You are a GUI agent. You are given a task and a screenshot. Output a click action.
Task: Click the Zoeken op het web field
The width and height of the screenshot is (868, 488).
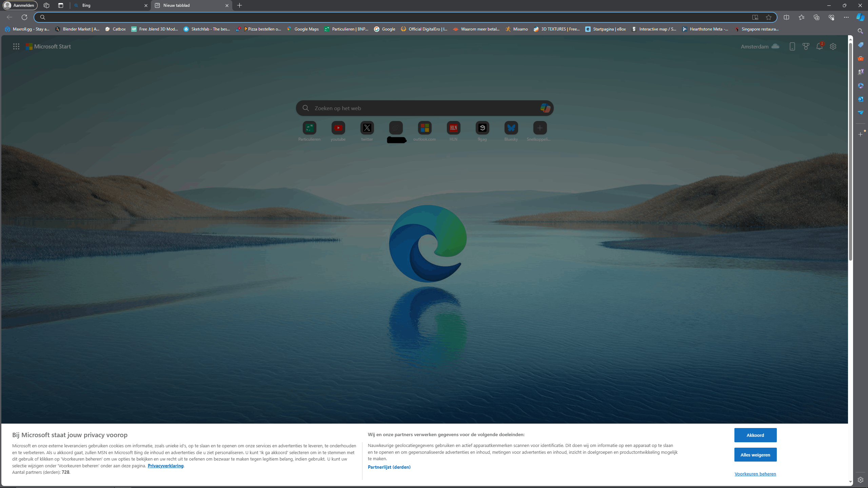pos(424,108)
